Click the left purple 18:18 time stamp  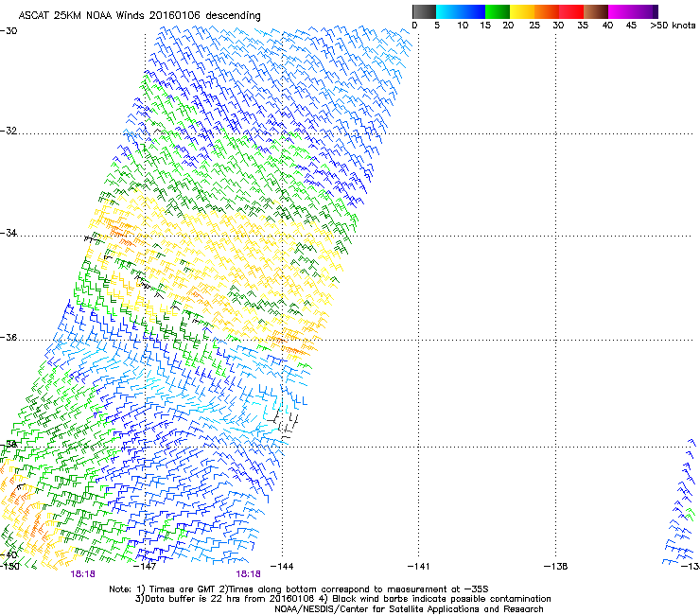point(83,574)
